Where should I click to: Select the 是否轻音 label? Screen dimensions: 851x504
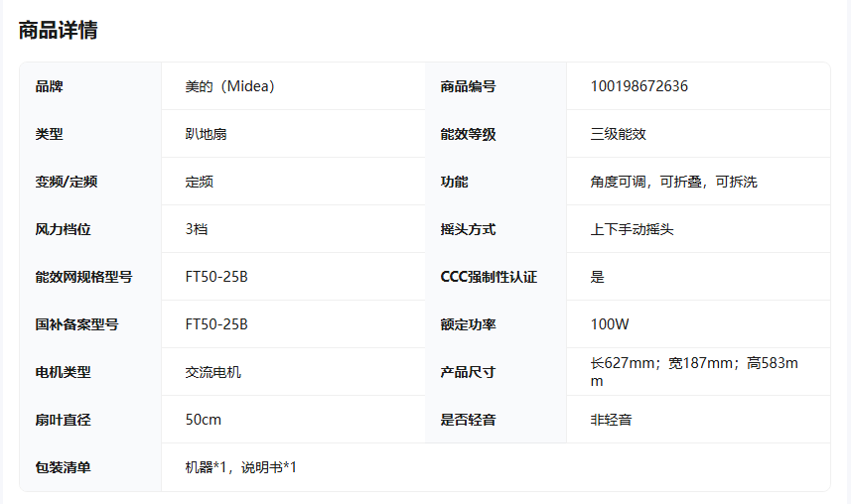468,420
